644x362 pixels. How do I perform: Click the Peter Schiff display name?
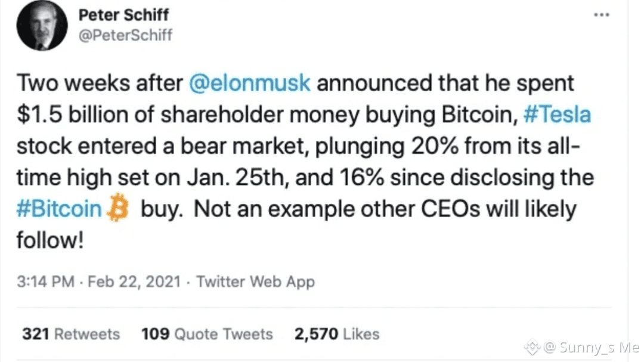[x=123, y=15]
